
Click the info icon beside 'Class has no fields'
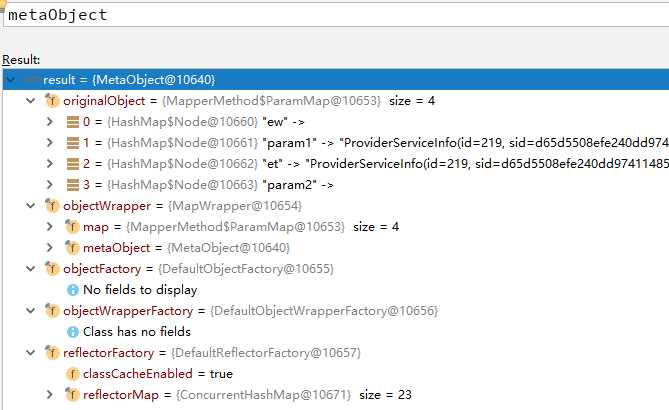[x=72, y=331]
